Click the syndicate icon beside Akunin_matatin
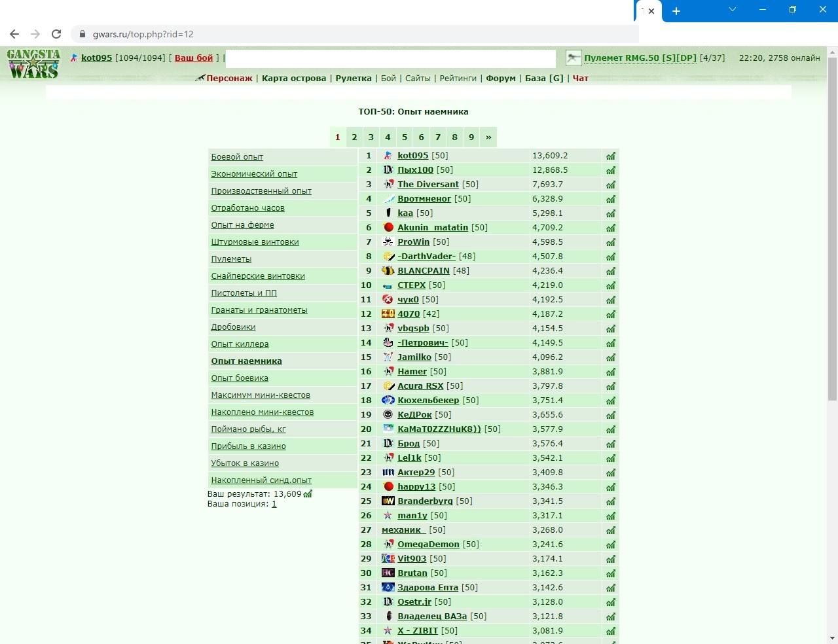838x644 pixels. pos(388,228)
